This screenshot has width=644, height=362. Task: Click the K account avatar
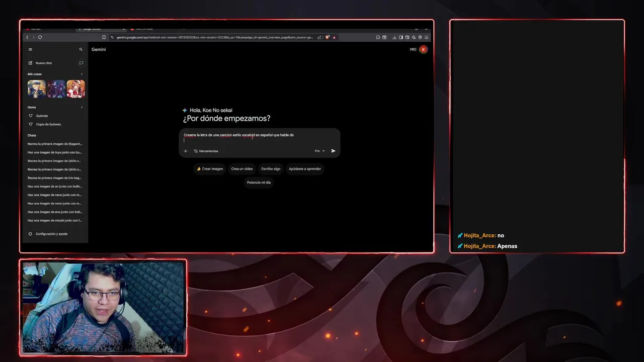coord(423,49)
